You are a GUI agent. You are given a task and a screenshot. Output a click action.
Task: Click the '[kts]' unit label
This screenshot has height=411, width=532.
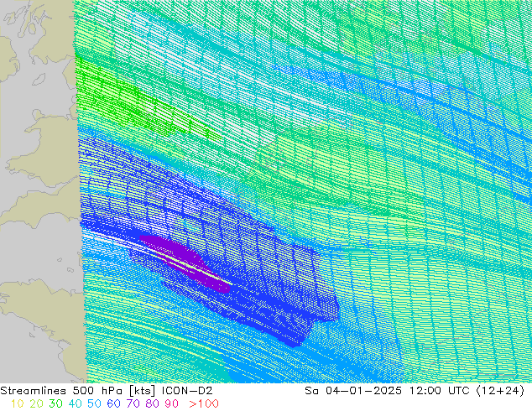142,391
